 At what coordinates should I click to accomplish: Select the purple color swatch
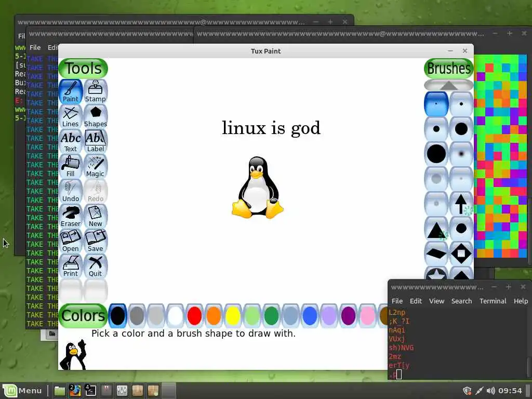[x=348, y=316]
